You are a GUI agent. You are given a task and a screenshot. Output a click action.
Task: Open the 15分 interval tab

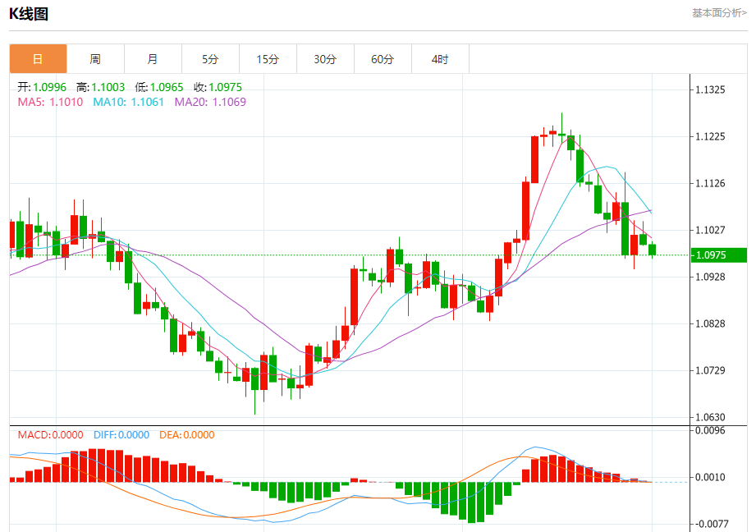pyautogui.click(x=268, y=59)
